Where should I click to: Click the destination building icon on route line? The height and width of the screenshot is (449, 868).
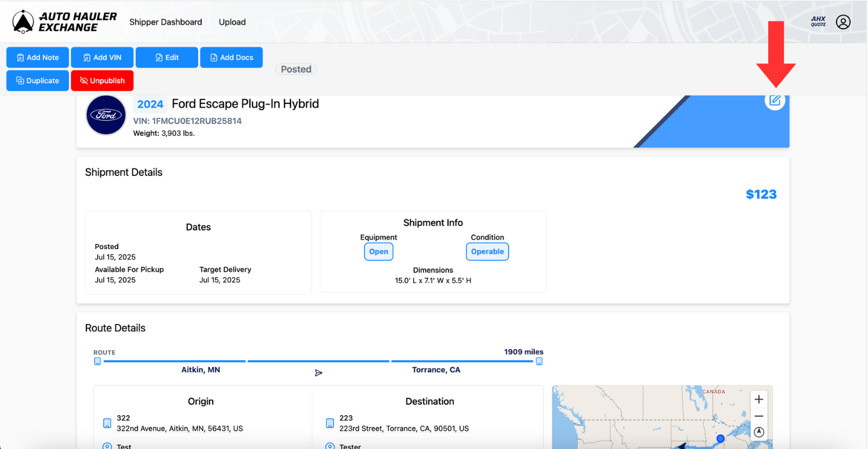click(539, 361)
